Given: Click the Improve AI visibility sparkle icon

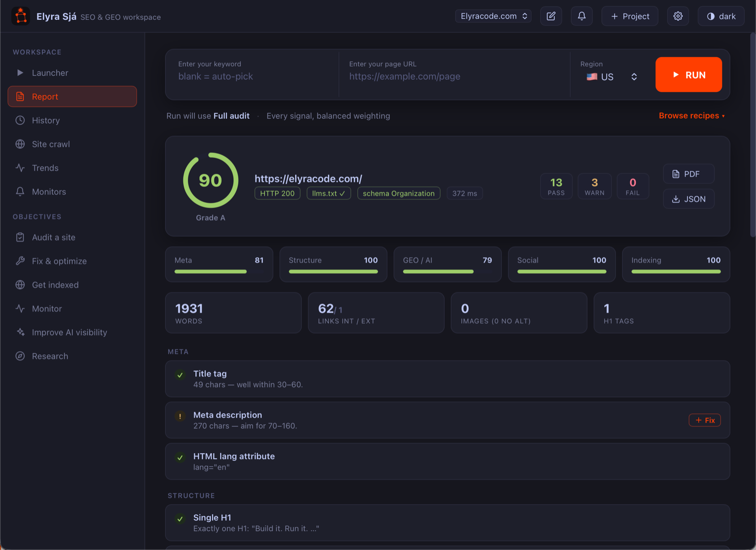Looking at the screenshot, I should point(20,332).
